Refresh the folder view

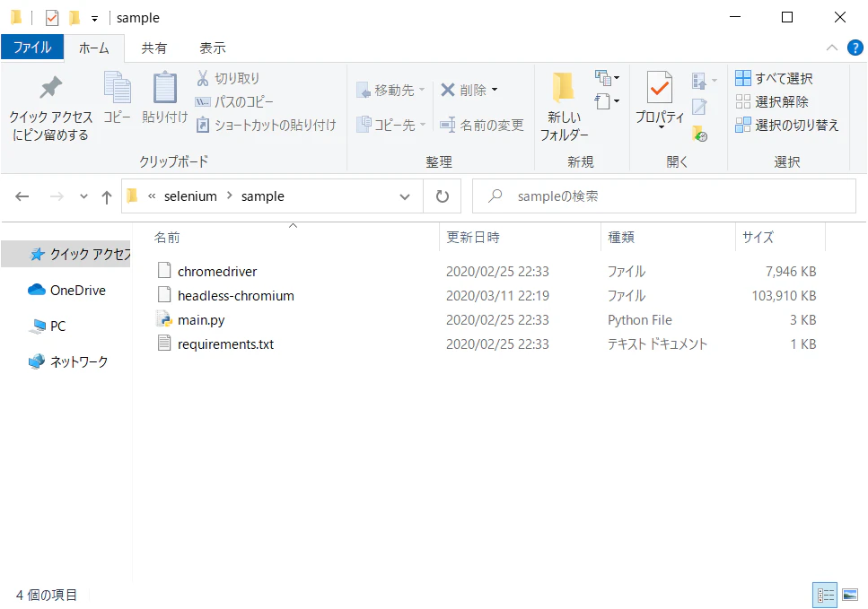pyautogui.click(x=442, y=196)
